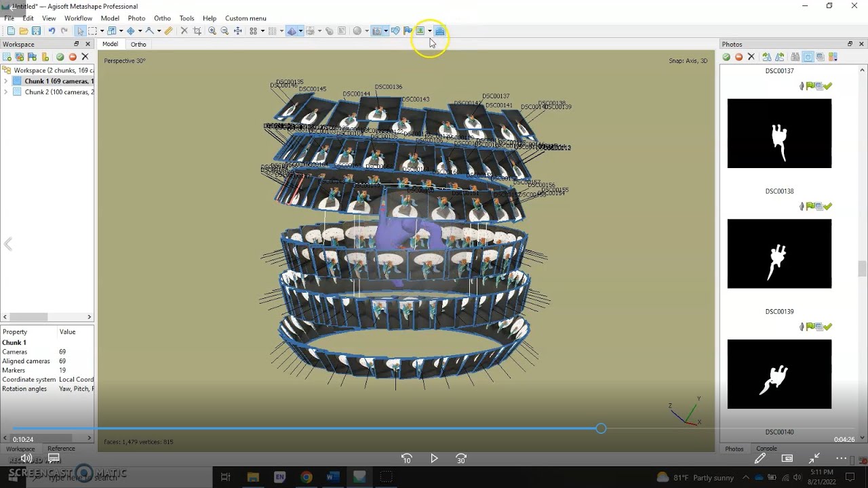Image resolution: width=868 pixels, height=488 pixels.
Task: Click Workspace tree horizontal scrollbar
Action: (28, 317)
